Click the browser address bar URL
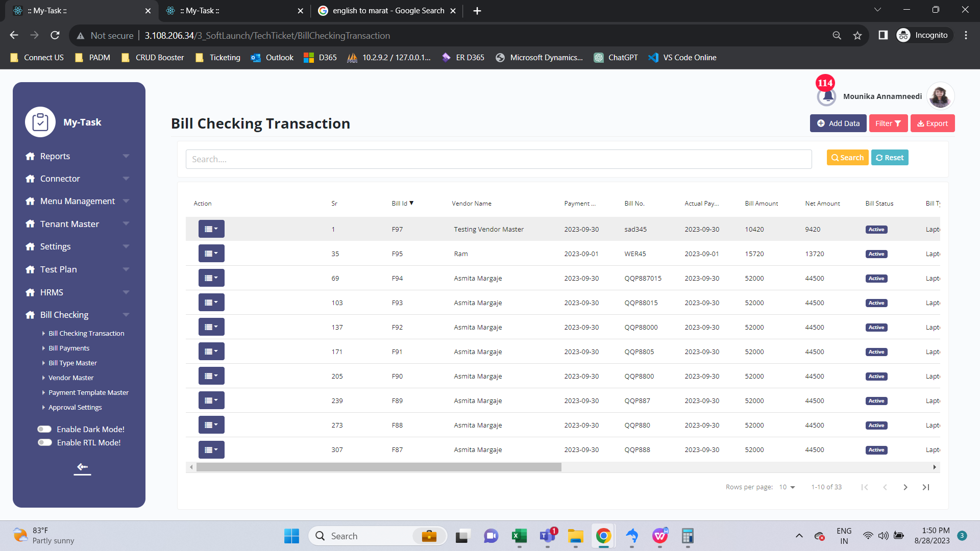This screenshot has height=551, width=980. pos(267,35)
